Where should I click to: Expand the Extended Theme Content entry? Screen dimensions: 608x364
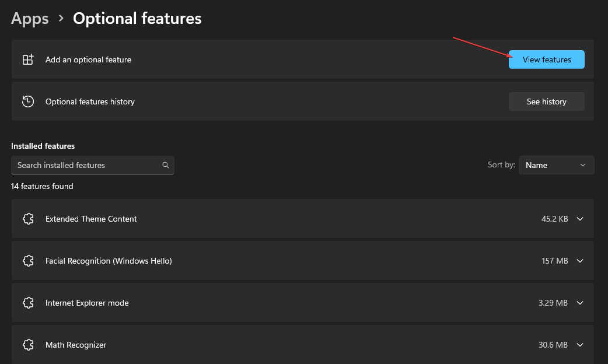pyautogui.click(x=579, y=218)
